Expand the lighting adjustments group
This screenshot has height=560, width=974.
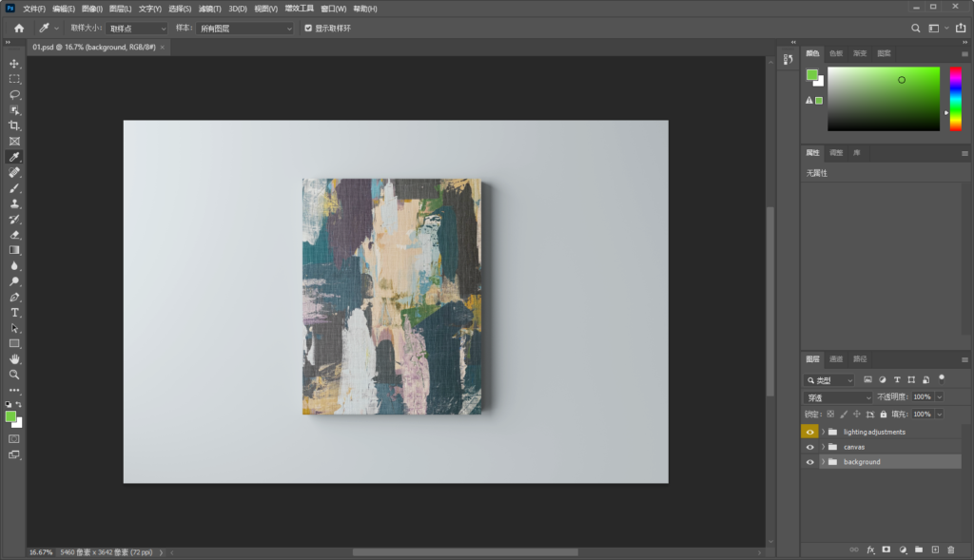click(x=823, y=432)
